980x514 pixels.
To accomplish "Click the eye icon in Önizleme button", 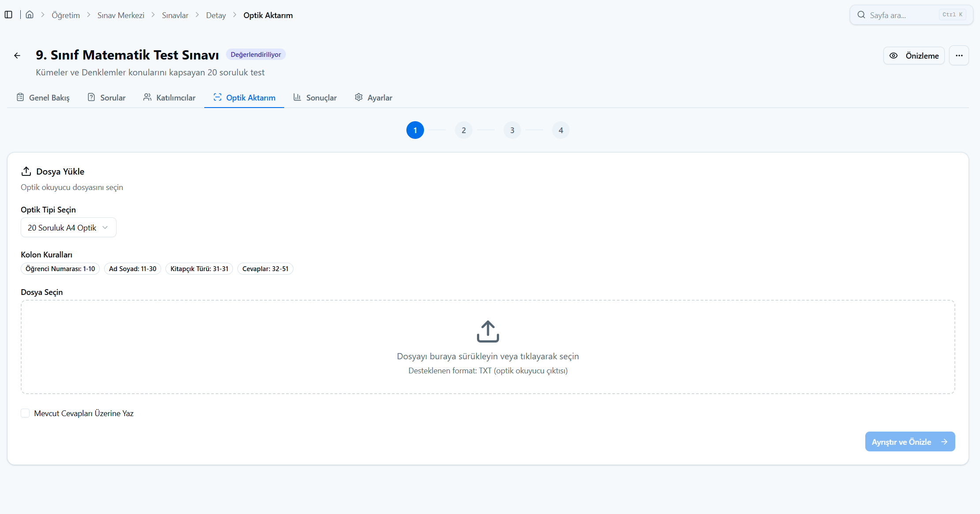I will pyautogui.click(x=894, y=56).
